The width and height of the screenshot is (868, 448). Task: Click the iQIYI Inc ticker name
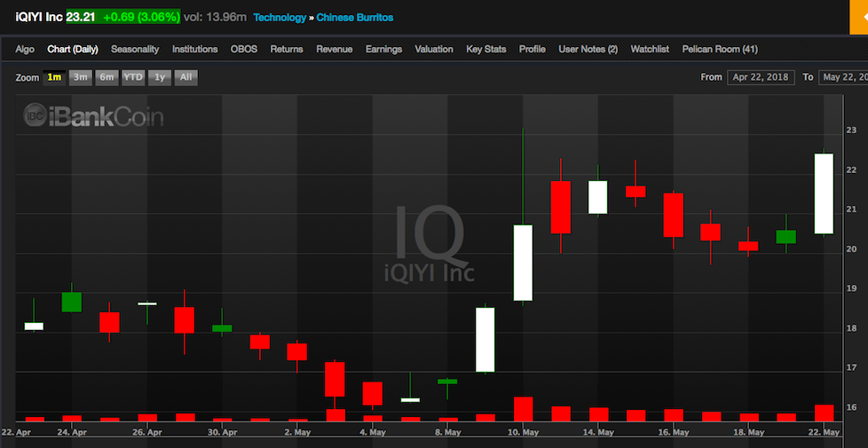tap(39, 17)
